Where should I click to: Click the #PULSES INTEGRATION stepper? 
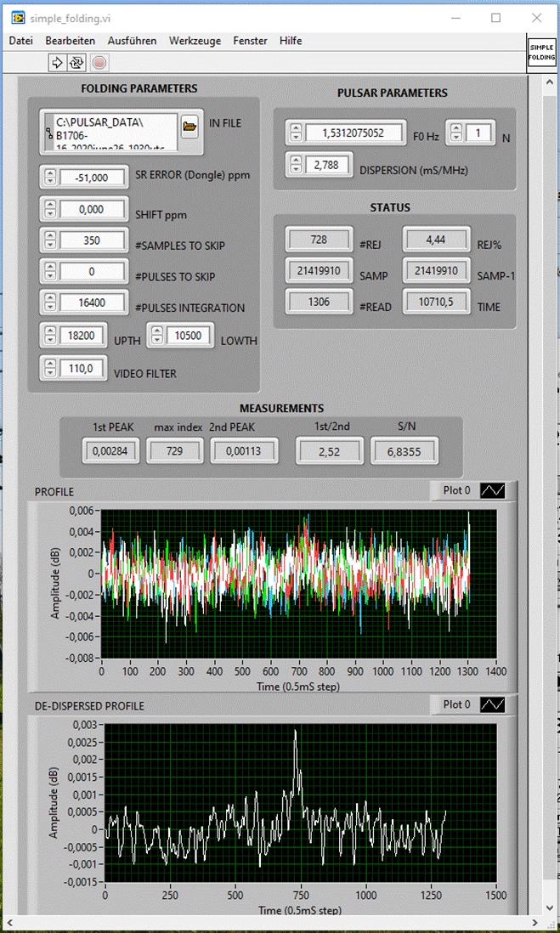[x=50, y=303]
